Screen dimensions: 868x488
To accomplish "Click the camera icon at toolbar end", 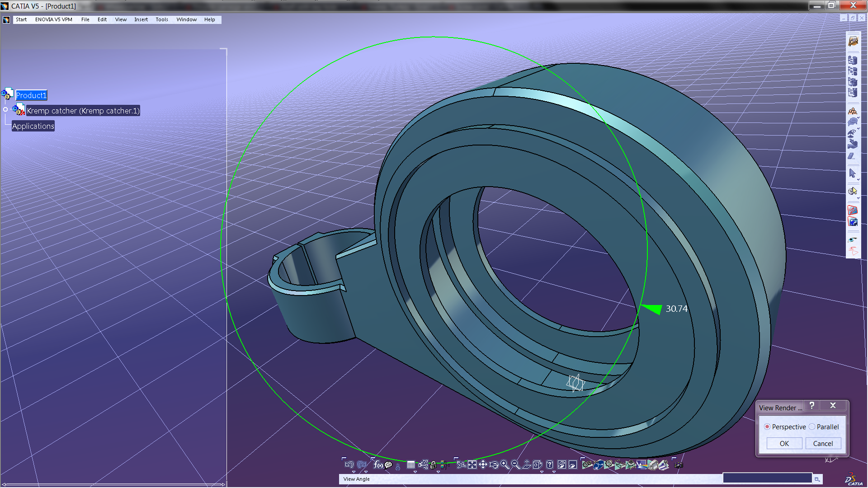I will pyautogui.click(x=678, y=465).
